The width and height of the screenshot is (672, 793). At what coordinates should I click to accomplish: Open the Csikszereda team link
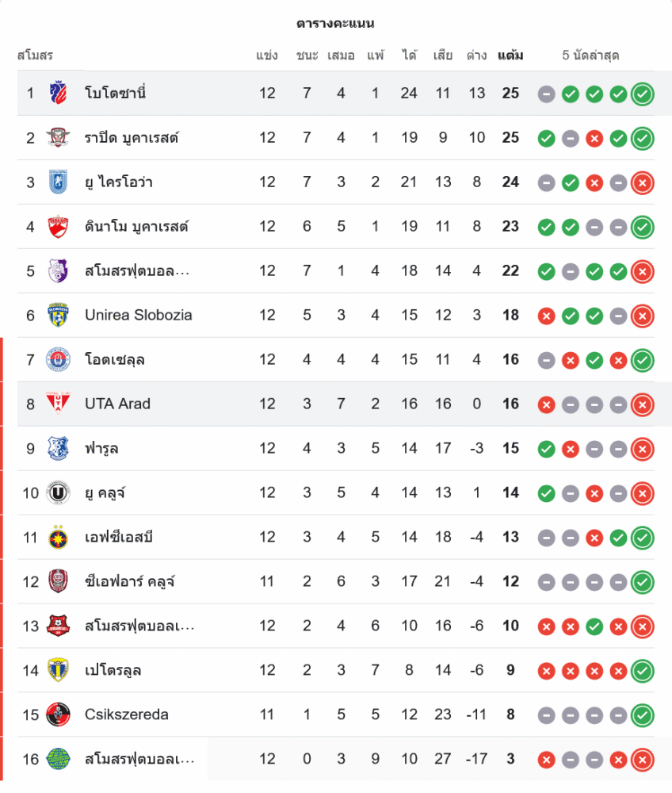pos(126,715)
